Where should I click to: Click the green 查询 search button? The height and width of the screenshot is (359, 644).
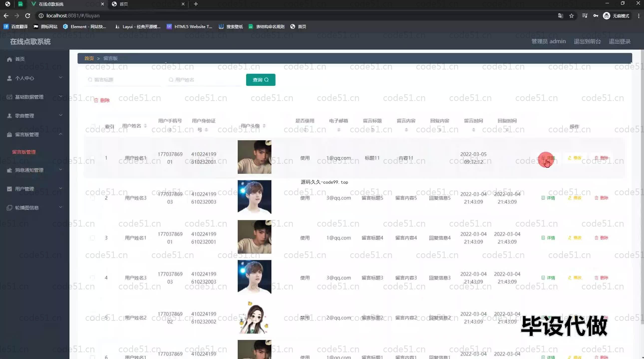261,80
